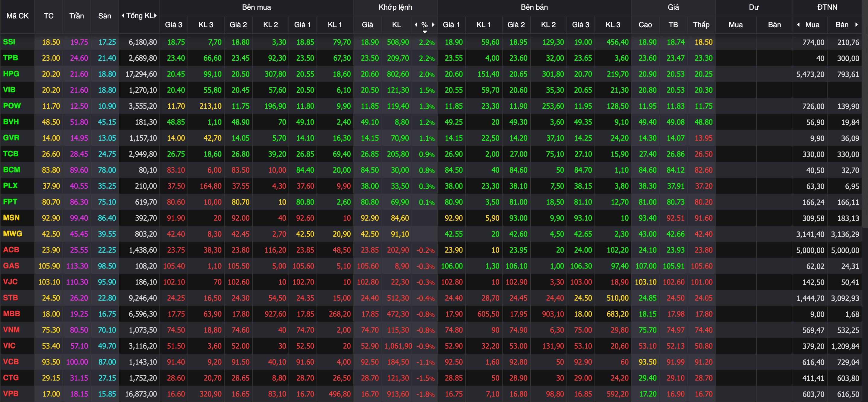
Task: Click the Cao column header
Action: click(645, 25)
